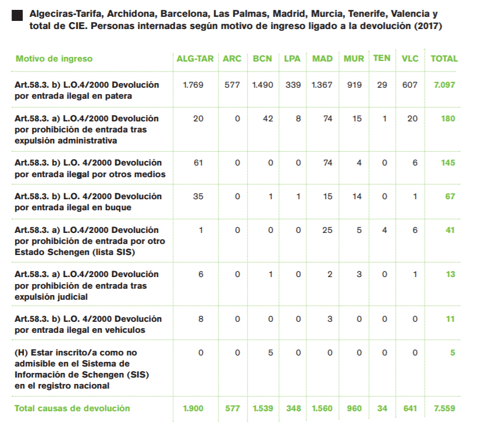
Task: Click the green total 145
Action: pos(448,163)
